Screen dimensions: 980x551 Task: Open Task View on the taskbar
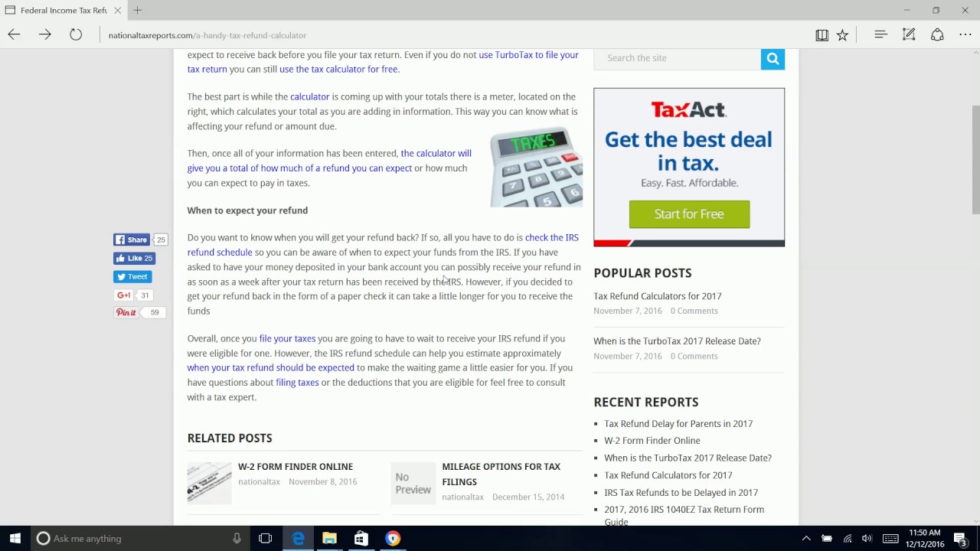point(265,538)
